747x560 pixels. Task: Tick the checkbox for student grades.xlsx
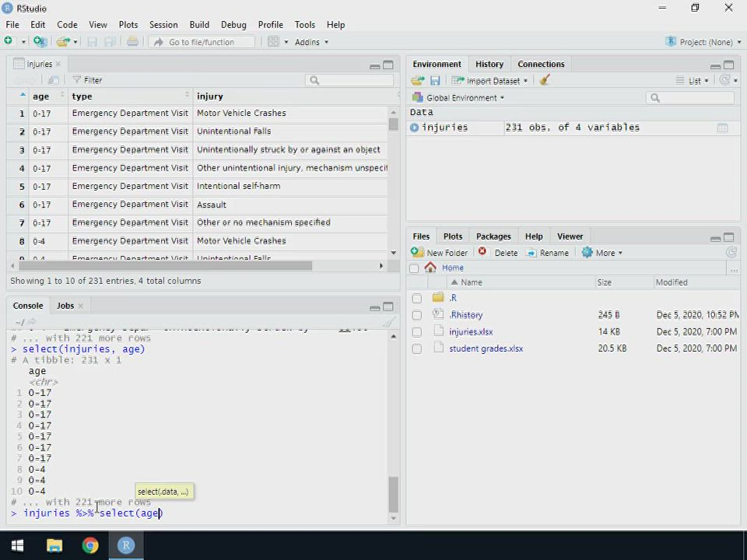pos(417,349)
